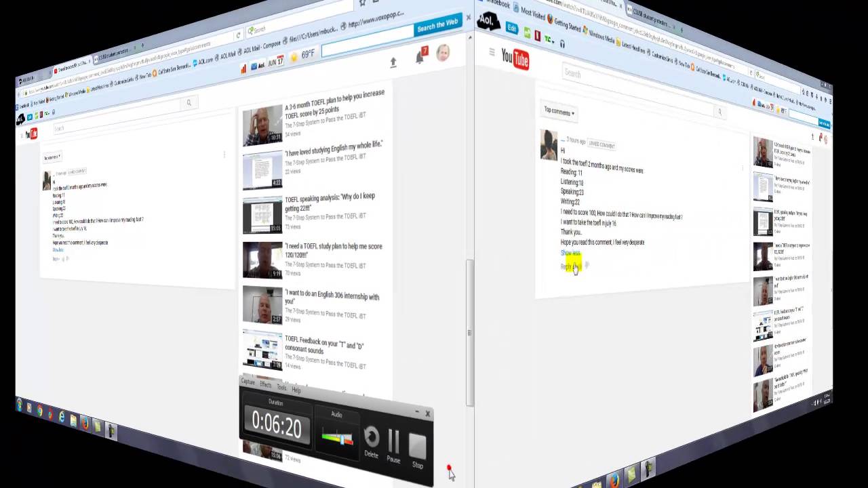Pause the screen recording
Screen dimensions: 868x488
tap(393, 445)
